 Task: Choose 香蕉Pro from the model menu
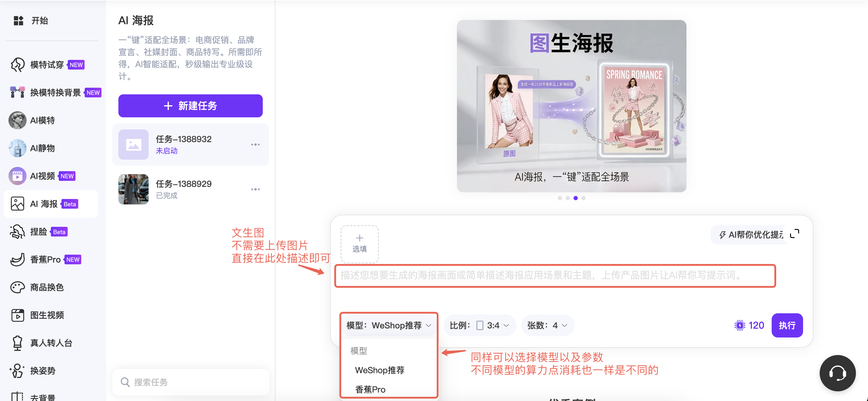(370, 389)
